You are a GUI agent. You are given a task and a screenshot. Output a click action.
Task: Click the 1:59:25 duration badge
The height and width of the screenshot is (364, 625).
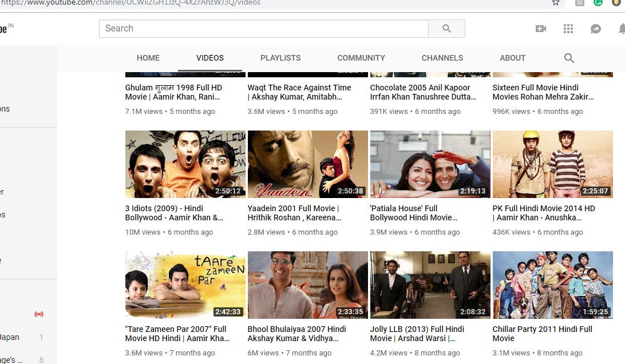595,312
